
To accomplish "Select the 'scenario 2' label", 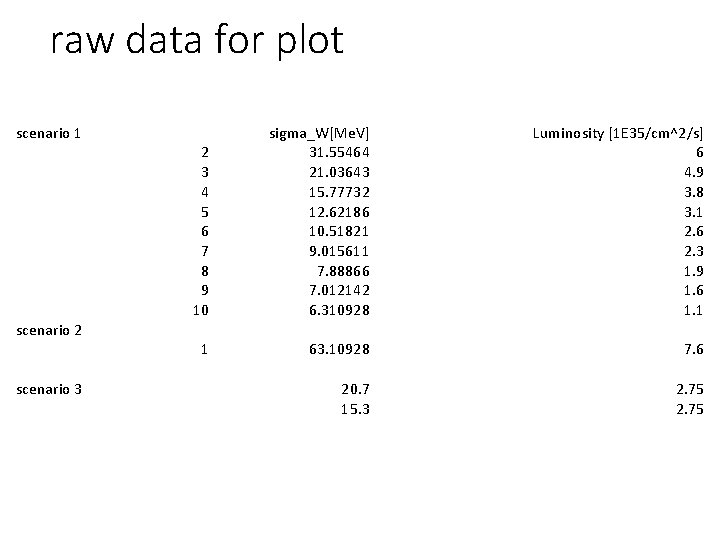I will click(x=49, y=331).
